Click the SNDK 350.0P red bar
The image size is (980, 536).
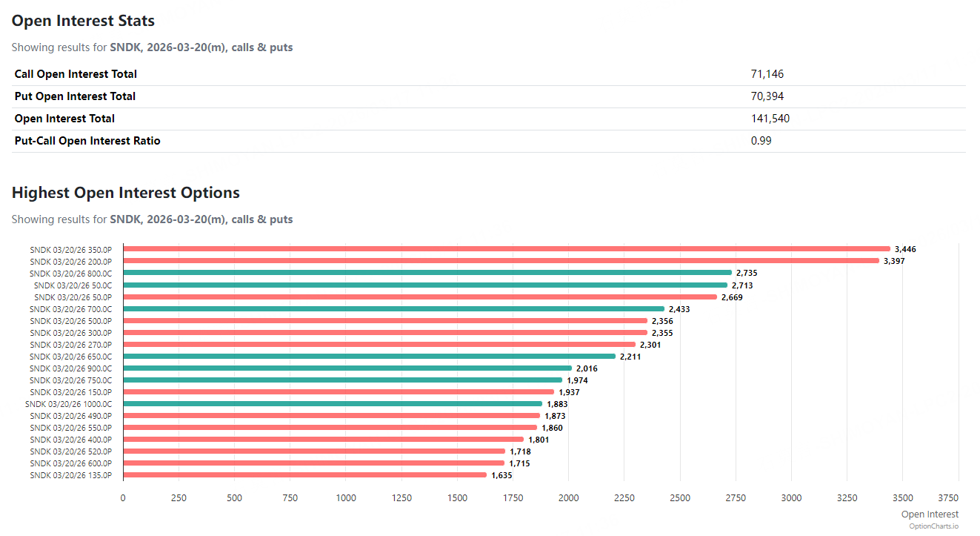507,249
